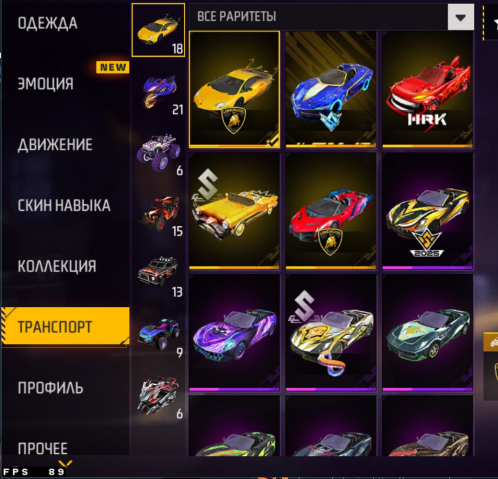The width and height of the screenshot is (498, 479).
Task: Select the purple motorcycle category with 21 items
Action: 159,91
